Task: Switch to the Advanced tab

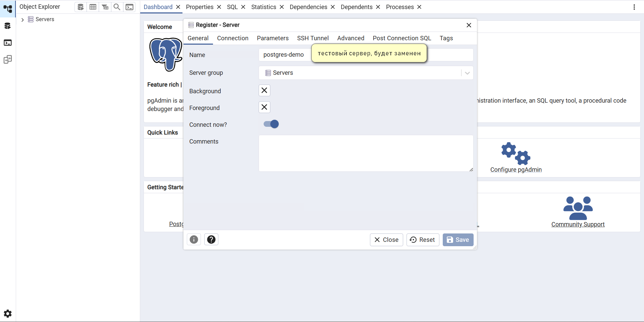Action: (351, 38)
